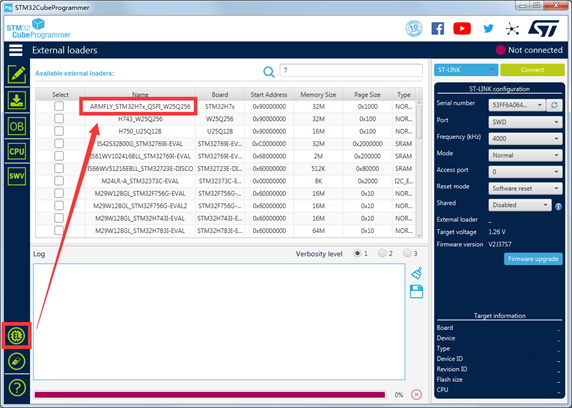
Task: Tick checkbox for H743_W25Q256 loader
Action: pos(59,119)
